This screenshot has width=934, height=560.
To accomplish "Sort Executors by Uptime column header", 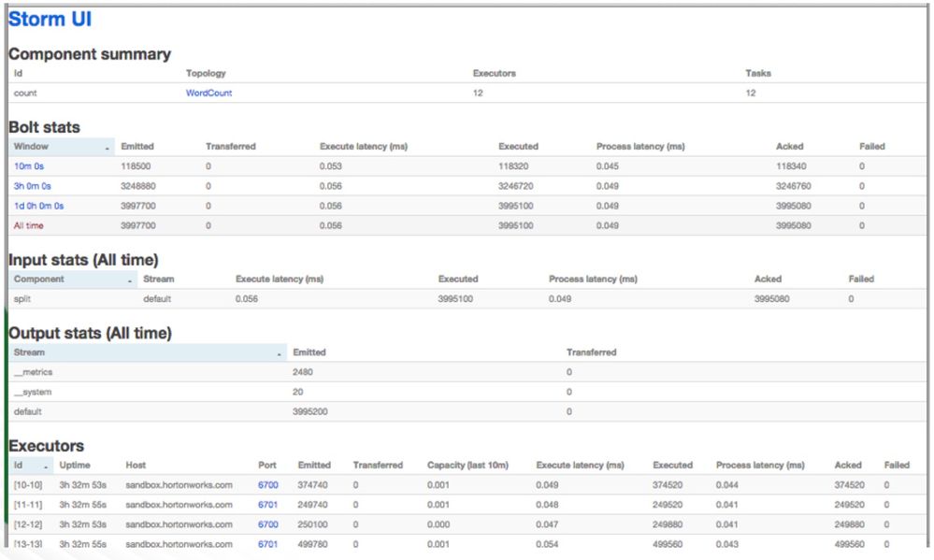I will click(x=75, y=466).
